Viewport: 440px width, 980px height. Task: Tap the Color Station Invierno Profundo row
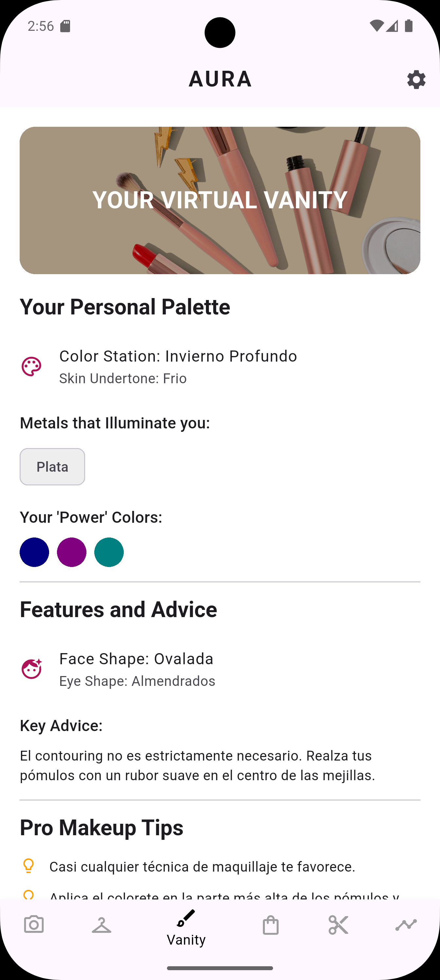pyautogui.click(x=178, y=367)
